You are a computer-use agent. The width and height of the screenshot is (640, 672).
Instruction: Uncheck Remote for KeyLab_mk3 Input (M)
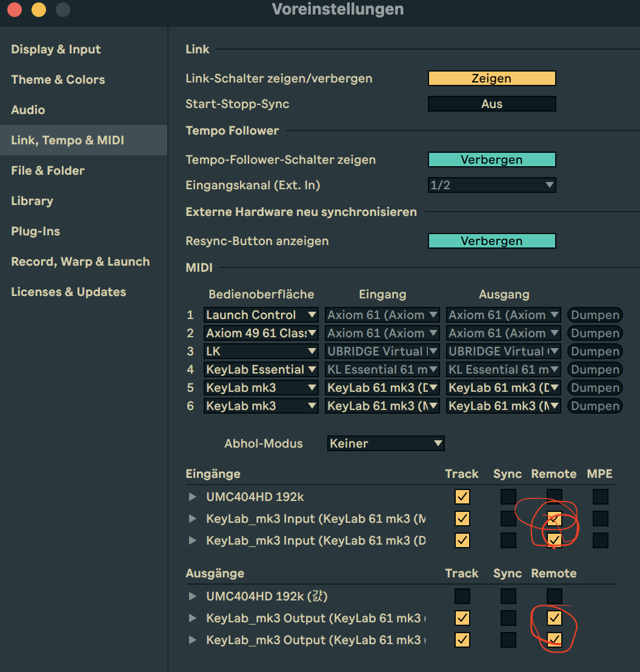pos(555,519)
